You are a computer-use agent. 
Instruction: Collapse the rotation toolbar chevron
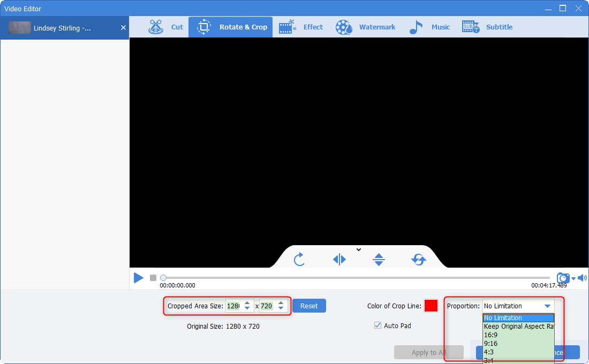click(359, 249)
